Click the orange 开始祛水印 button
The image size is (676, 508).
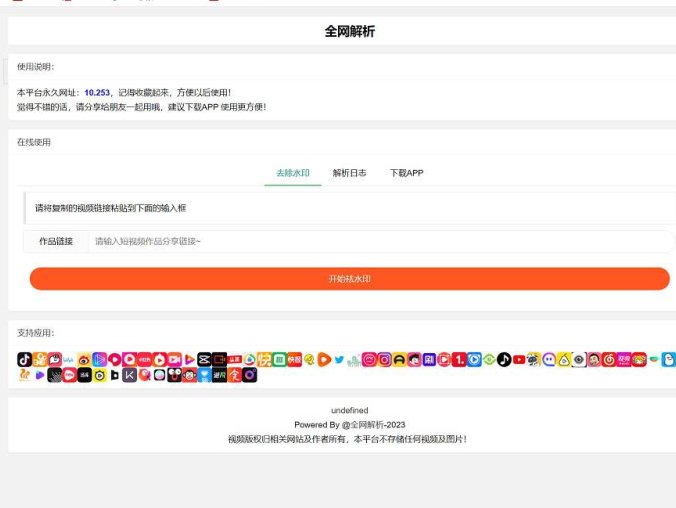350,279
